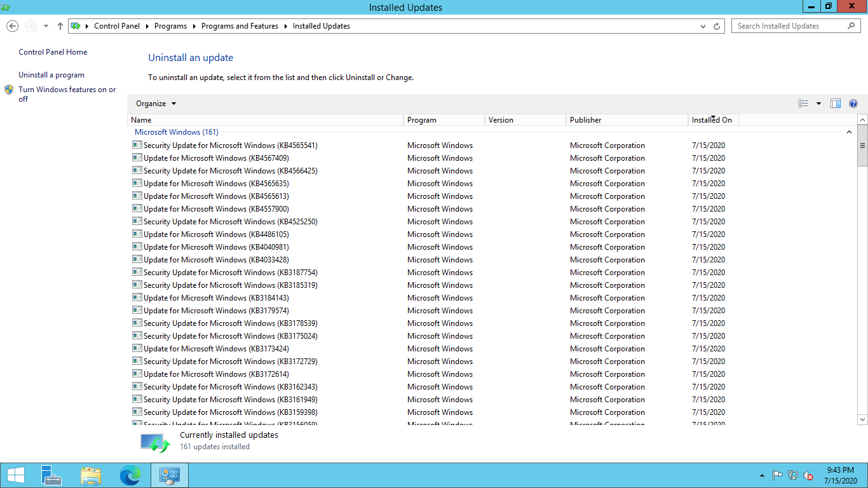Open Server Manager from the taskbar
This screenshot has height=488, width=868.
point(51,475)
